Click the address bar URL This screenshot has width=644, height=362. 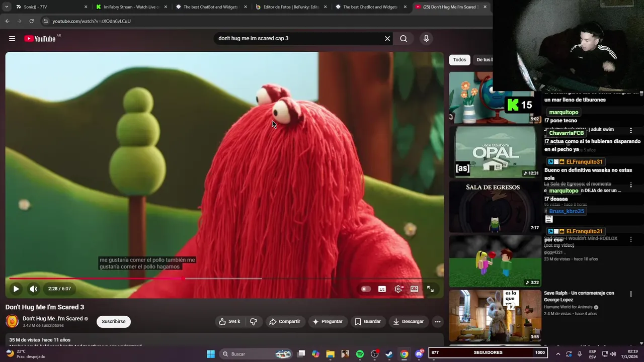point(92,21)
